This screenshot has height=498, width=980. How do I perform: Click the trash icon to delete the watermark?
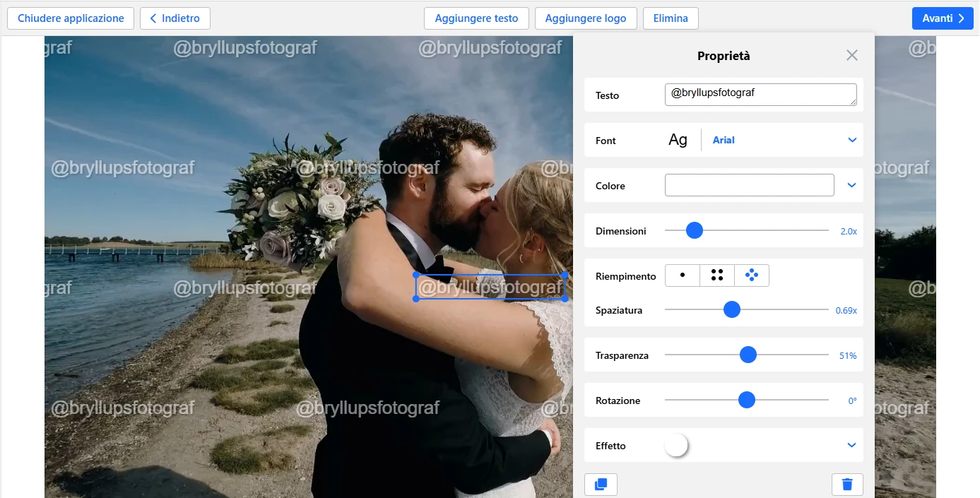click(847, 485)
